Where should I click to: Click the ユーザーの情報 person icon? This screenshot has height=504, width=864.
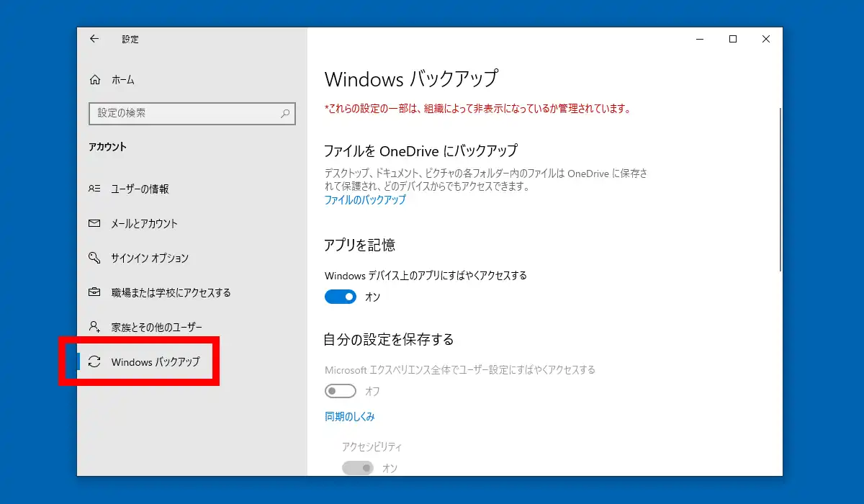[94, 189]
